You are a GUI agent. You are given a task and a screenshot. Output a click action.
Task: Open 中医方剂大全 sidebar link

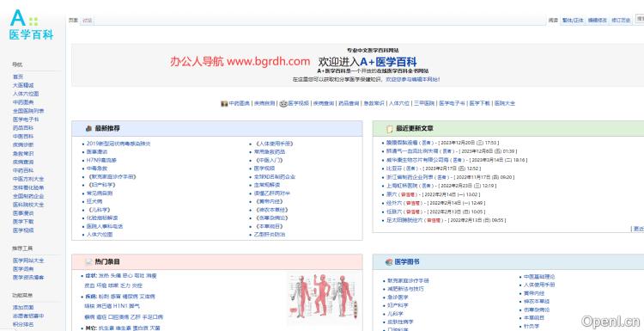[x=28, y=180]
